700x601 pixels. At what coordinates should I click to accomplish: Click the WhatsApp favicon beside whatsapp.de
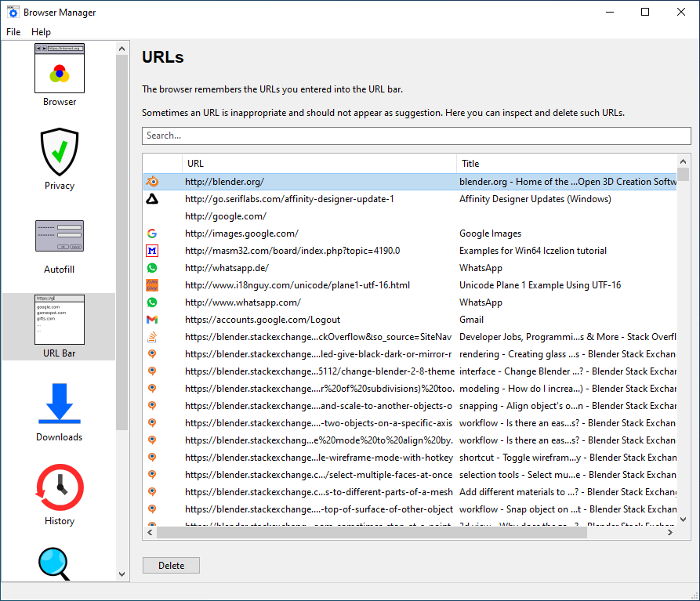(152, 268)
